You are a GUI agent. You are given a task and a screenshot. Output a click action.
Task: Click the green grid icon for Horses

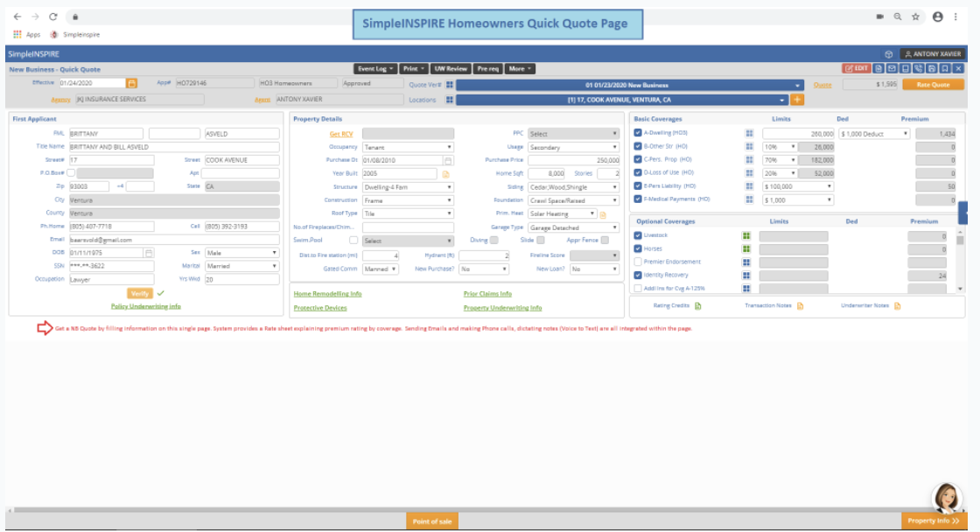(746, 248)
